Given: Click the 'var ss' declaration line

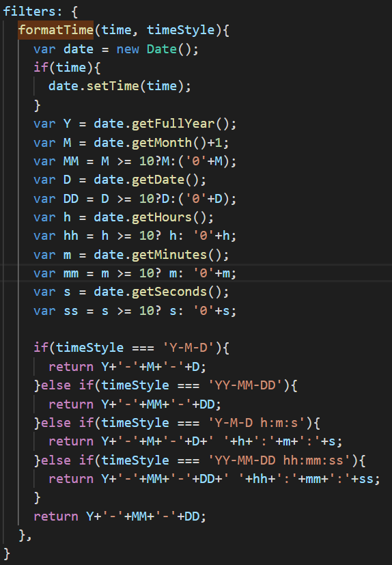Looking at the screenshot, I should pos(135,310).
